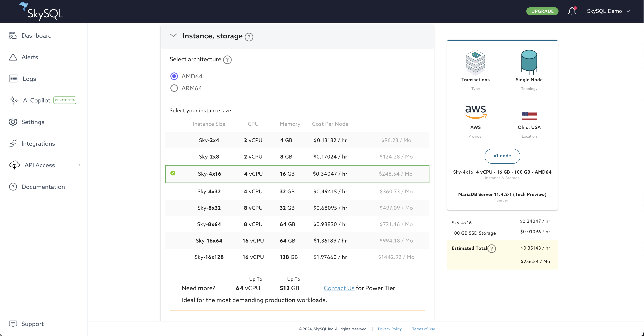
Task: Open Support from the sidebar
Action: click(33, 324)
